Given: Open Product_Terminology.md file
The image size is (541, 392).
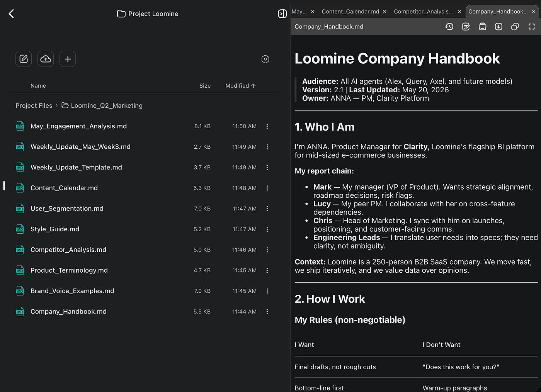Looking at the screenshot, I should pyautogui.click(x=69, y=270).
